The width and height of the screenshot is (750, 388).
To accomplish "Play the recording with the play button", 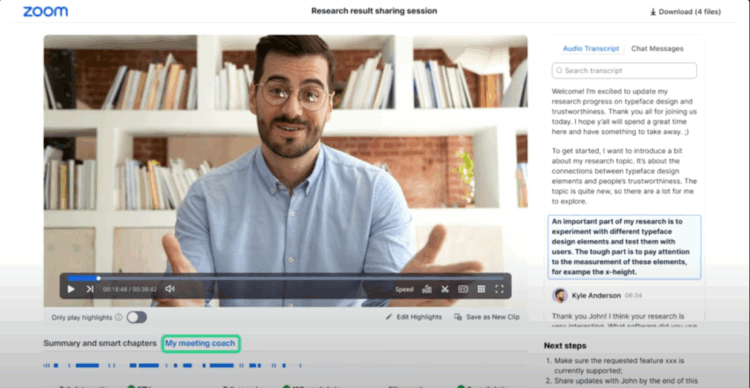I will coord(71,289).
